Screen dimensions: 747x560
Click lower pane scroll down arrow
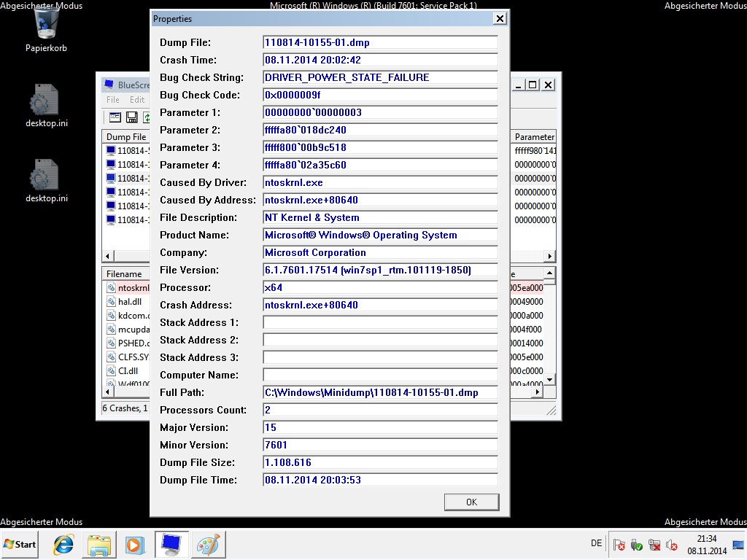coord(549,379)
